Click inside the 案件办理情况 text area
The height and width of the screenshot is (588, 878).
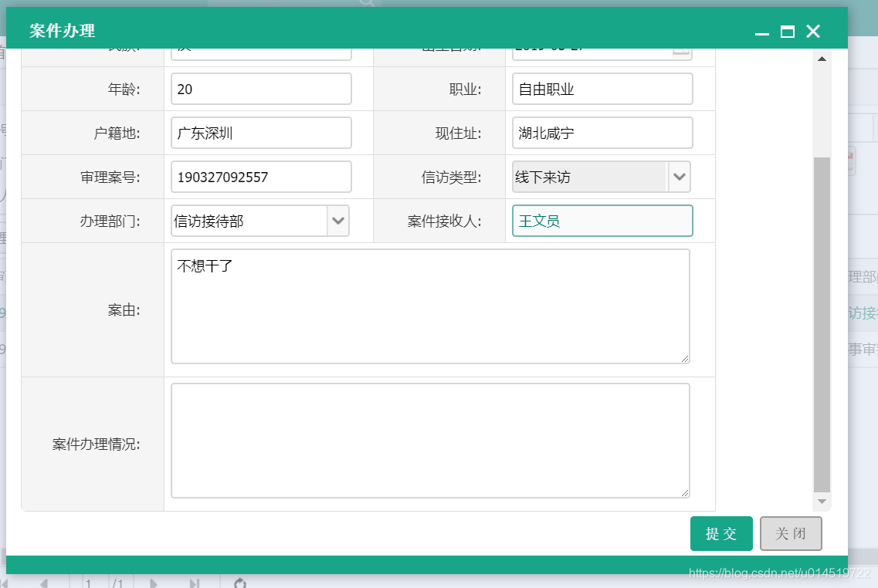[430, 441]
